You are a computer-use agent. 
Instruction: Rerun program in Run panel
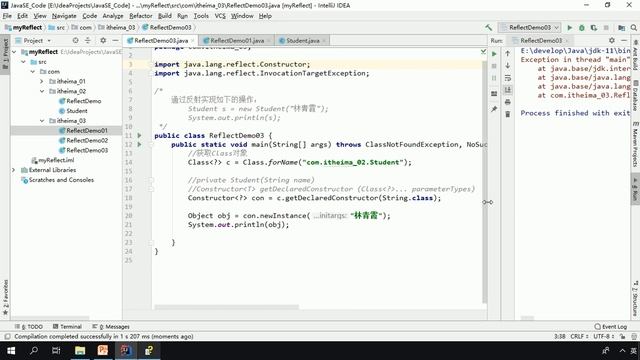click(x=494, y=54)
